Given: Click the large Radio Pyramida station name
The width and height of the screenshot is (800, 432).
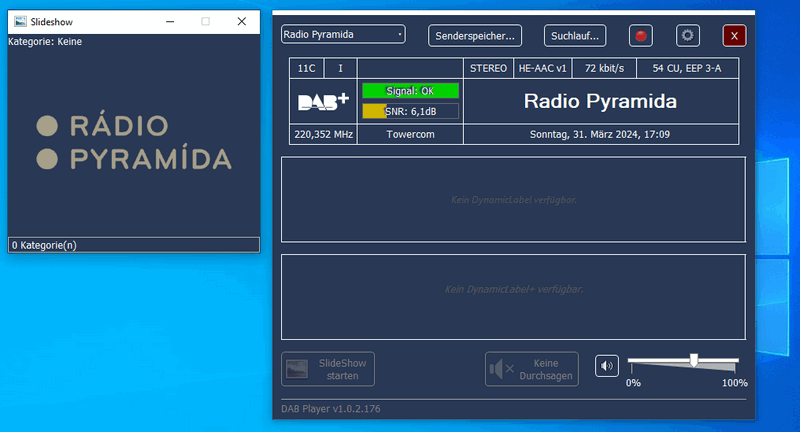Looking at the screenshot, I should point(601,101).
